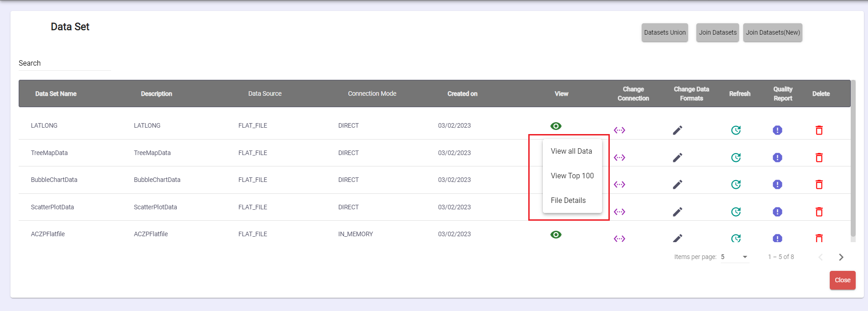Edit data formats for BubbleChartData
The image size is (868, 311).
click(x=677, y=184)
